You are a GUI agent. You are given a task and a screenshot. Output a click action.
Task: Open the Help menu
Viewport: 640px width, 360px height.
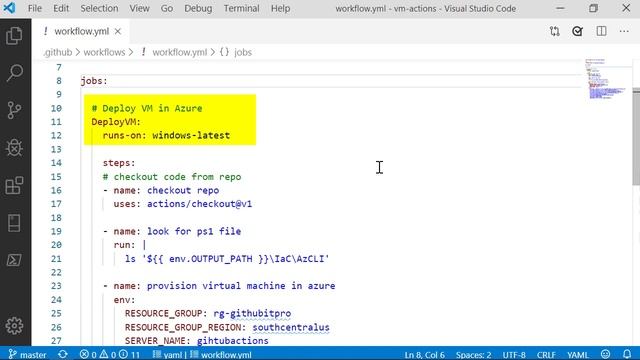[x=280, y=8]
